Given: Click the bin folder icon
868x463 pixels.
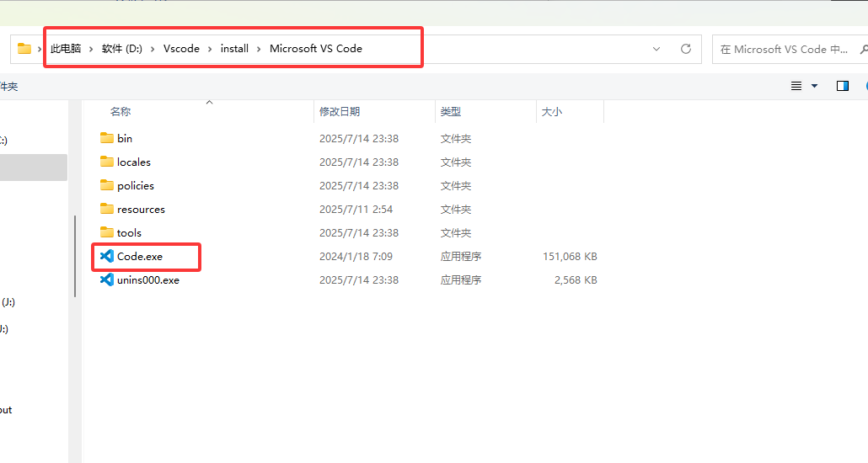Looking at the screenshot, I should coord(107,138).
